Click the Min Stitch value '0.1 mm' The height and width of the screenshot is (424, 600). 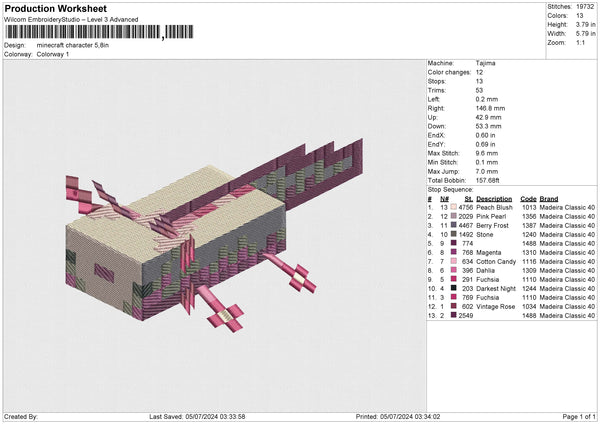487,162
